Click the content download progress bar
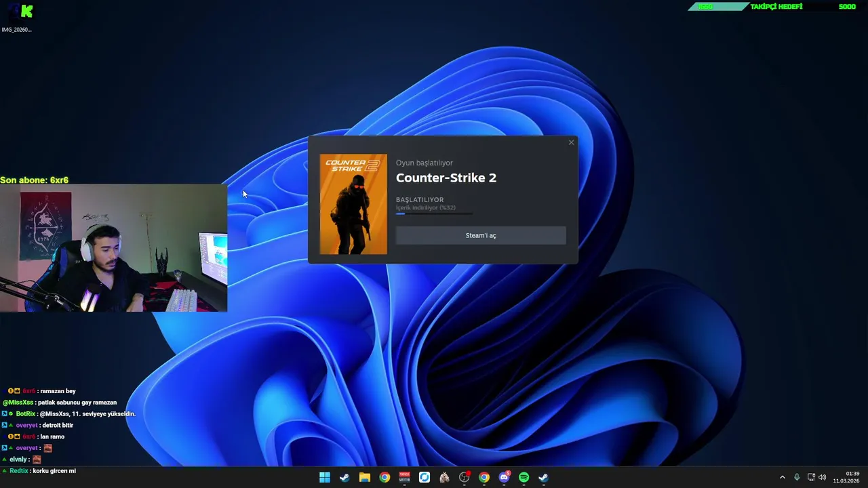This screenshot has width=868, height=488. (x=434, y=213)
